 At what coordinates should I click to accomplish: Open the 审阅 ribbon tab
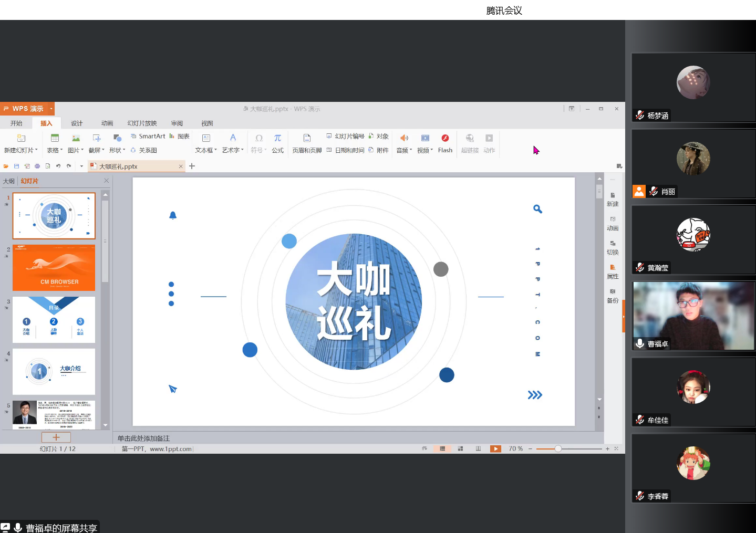(x=177, y=123)
